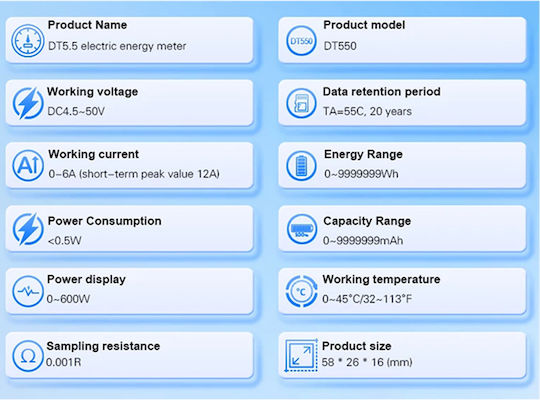Click the capacity bar icon beside Capacity Range
Screen dimensions: 540x400
tap(301, 229)
